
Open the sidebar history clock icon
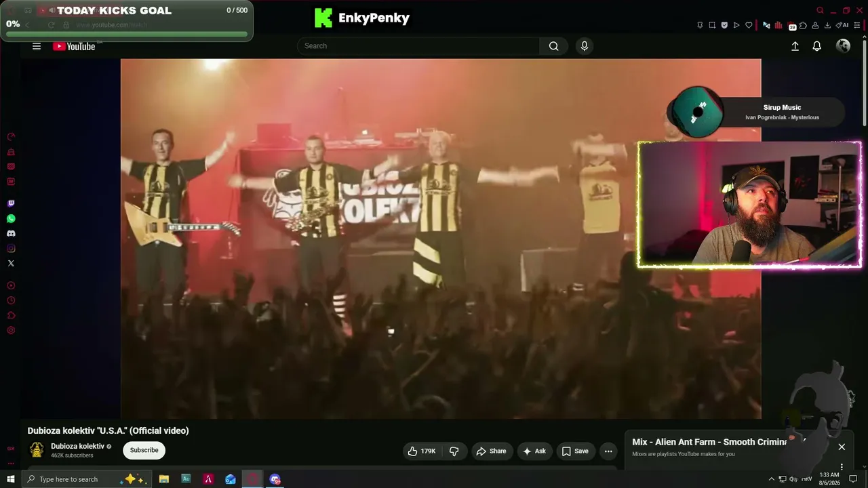click(x=11, y=300)
